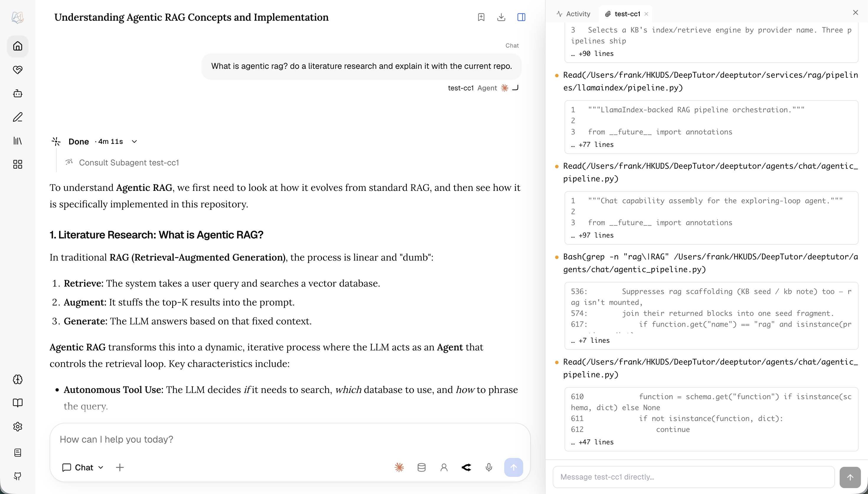The height and width of the screenshot is (494, 868).
Task: Close the right activity panel
Action: 856,12
